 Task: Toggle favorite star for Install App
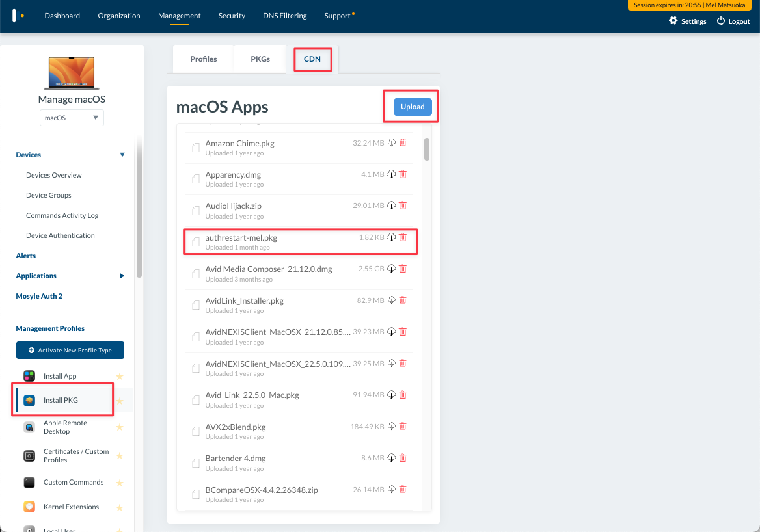(120, 377)
